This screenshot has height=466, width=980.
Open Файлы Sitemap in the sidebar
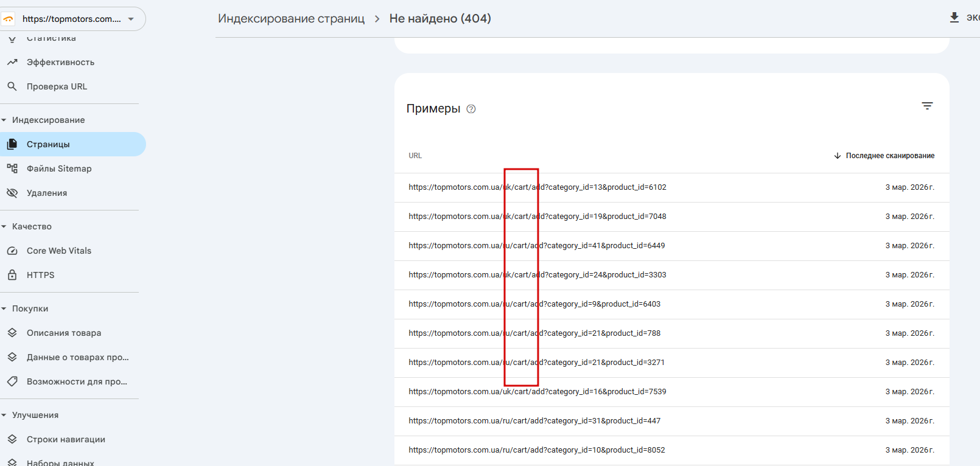tap(72, 169)
